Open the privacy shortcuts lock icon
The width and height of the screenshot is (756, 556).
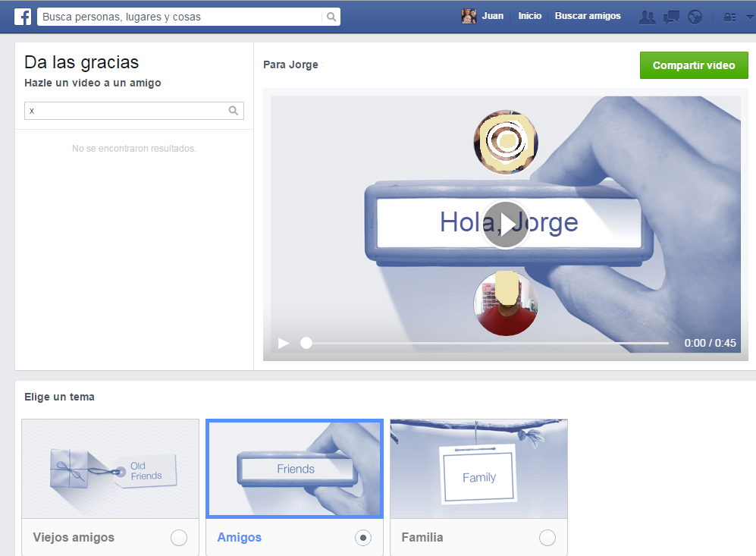pyautogui.click(x=729, y=17)
